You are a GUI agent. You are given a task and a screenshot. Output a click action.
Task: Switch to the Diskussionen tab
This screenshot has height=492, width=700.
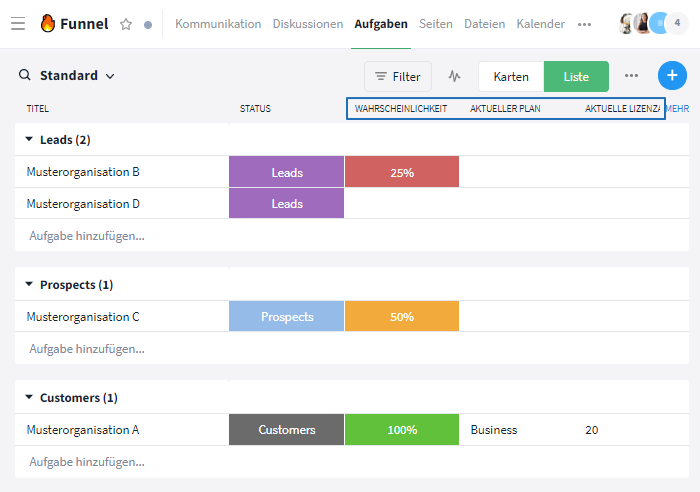click(x=308, y=24)
